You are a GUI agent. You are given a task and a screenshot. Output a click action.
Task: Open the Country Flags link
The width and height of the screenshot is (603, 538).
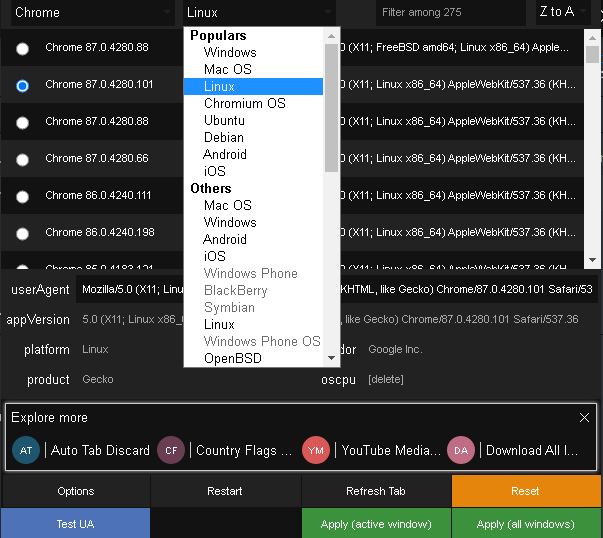(x=244, y=450)
